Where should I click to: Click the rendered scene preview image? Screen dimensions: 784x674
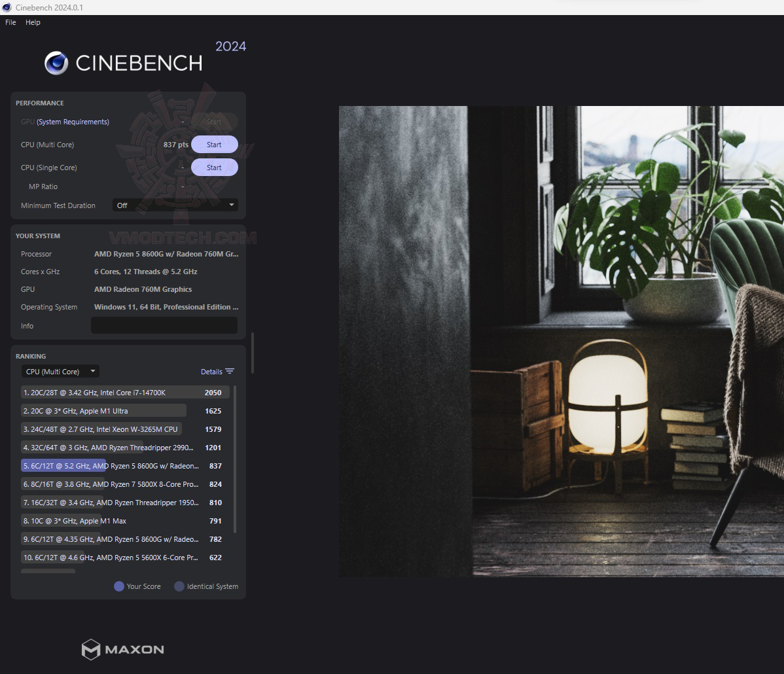click(x=561, y=341)
